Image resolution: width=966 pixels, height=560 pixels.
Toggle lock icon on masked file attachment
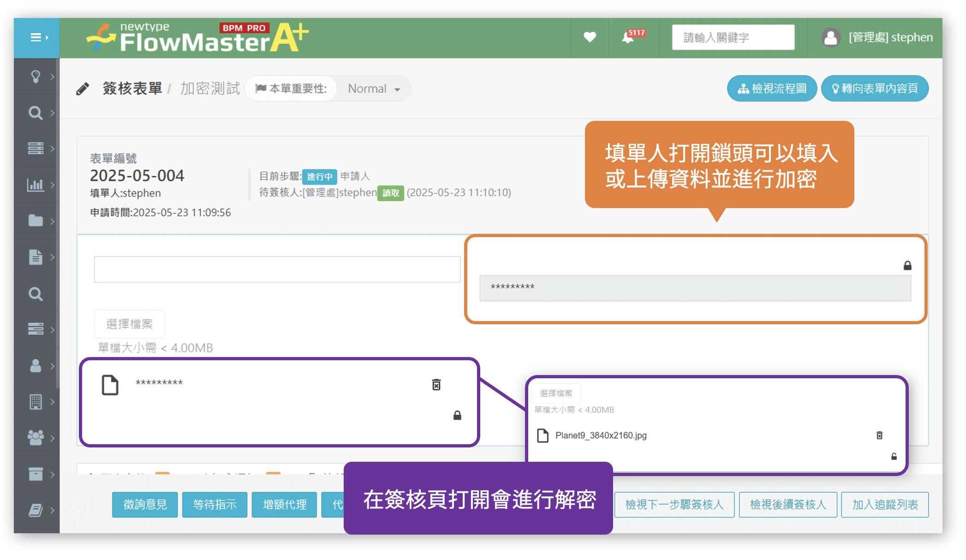pos(457,416)
